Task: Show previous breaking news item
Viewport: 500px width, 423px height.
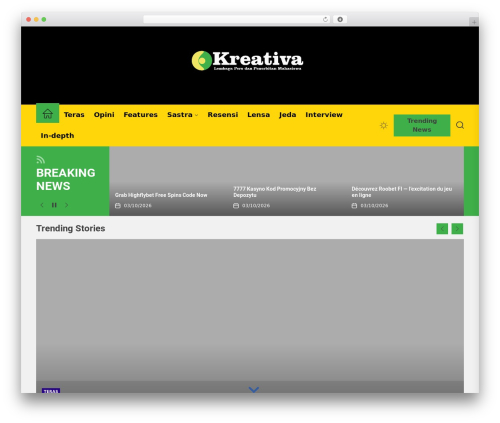Action: 42,205
